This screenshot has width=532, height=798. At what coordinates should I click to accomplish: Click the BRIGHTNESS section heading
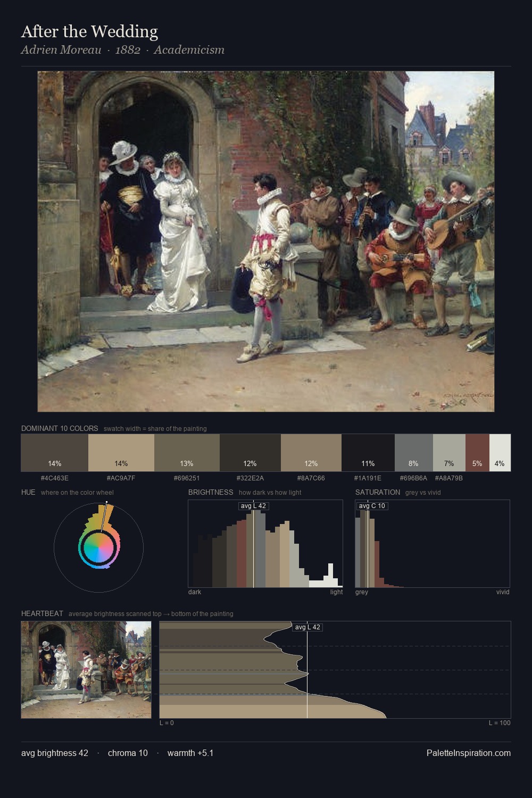point(211,492)
